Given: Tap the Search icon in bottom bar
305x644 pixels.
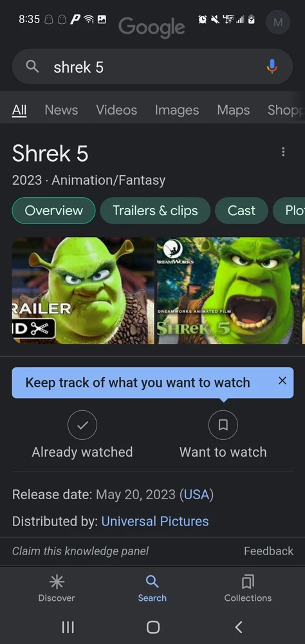Looking at the screenshot, I should 152,588.
